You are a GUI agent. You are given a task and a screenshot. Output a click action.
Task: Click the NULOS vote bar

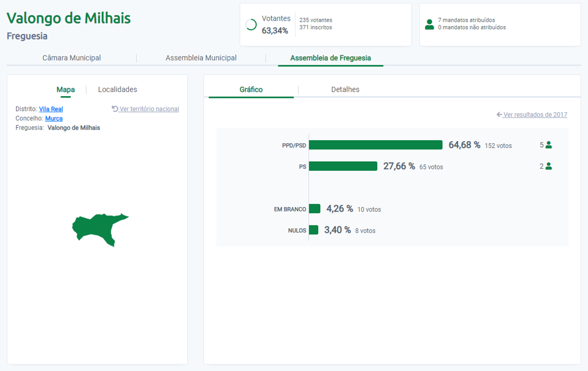tap(313, 230)
